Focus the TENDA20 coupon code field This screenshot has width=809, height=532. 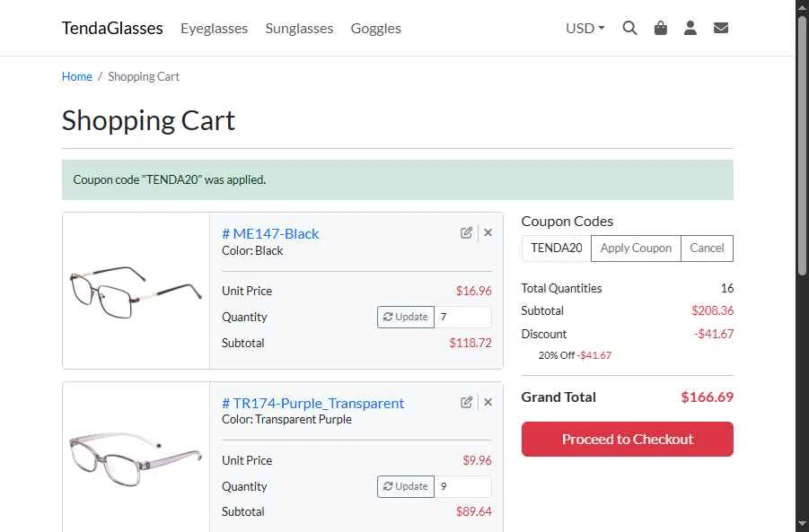click(x=556, y=248)
